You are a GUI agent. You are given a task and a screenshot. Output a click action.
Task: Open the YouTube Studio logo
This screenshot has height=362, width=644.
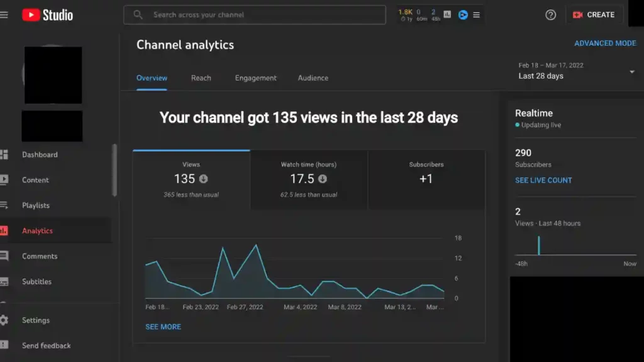(x=47, y=14)
